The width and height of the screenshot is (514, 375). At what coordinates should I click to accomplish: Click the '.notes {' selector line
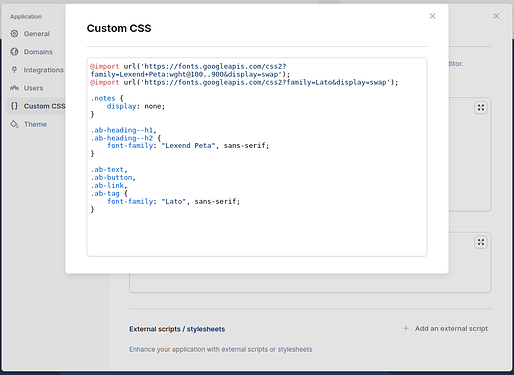(x=107, y=98)
